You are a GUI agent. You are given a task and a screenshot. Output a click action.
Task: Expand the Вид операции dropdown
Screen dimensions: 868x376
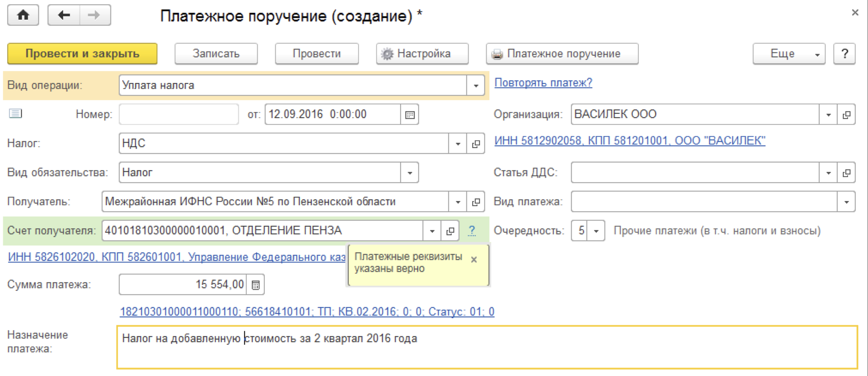pyautogui.click(x=476, y=86)
